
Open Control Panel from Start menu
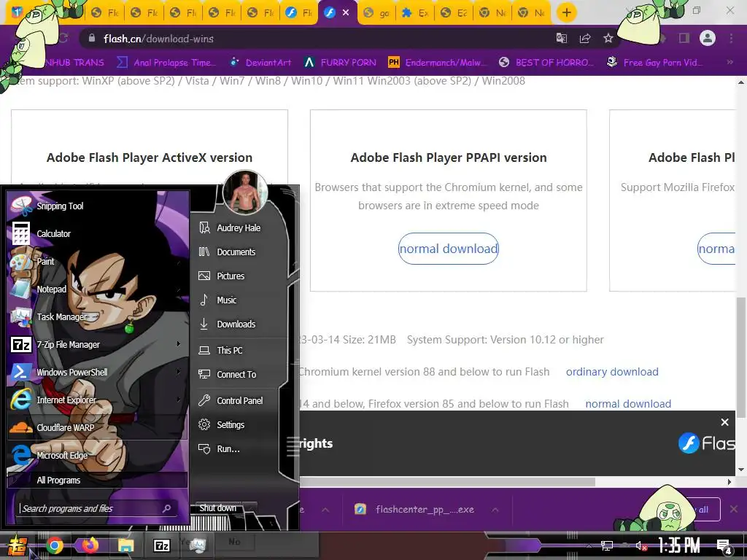pyautogui.click(x=239, y=400)
